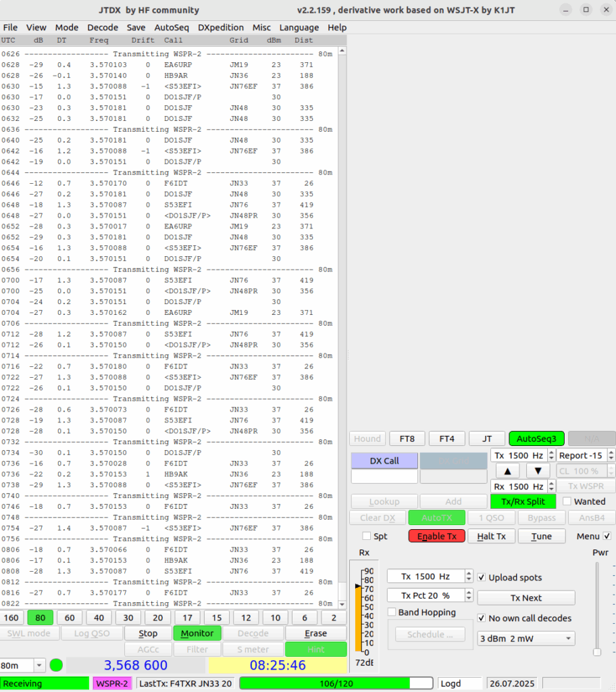Open the 3 dBm 2 mW power dropdown

526,639
